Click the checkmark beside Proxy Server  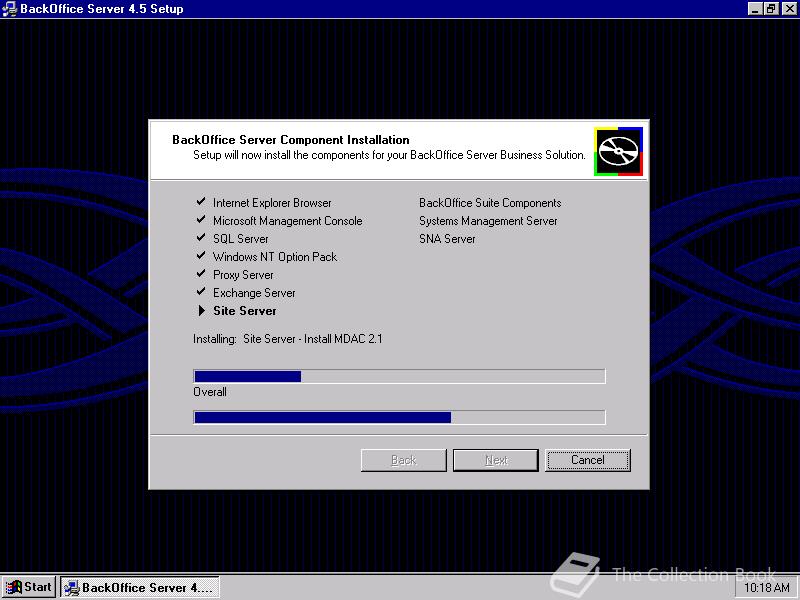pyautogui.click(x=201, y=273)
